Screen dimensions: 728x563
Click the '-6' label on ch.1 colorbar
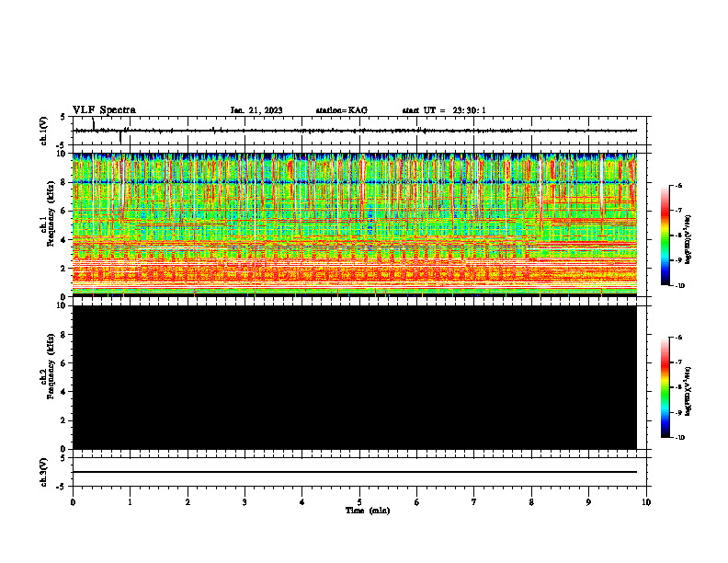pyautogui.click(x=678, y=185)
